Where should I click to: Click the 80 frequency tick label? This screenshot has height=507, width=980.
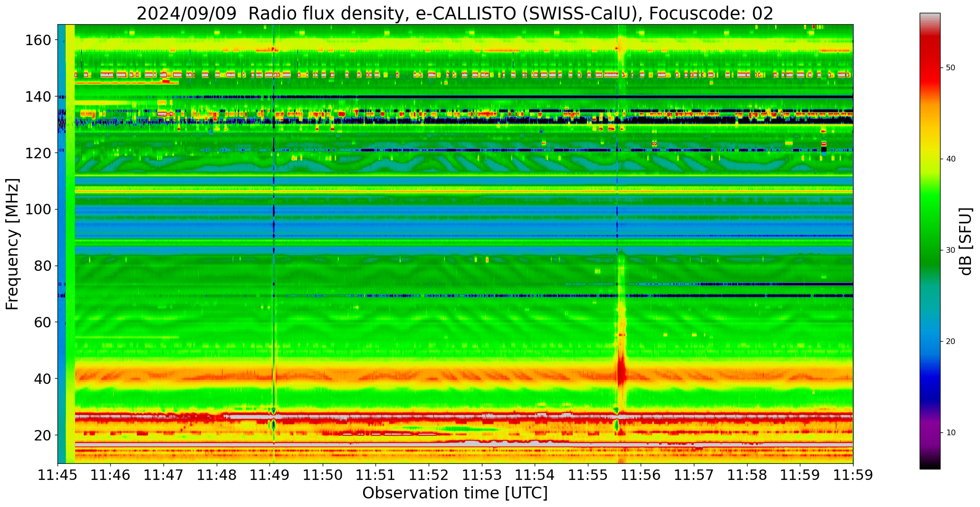43,266
